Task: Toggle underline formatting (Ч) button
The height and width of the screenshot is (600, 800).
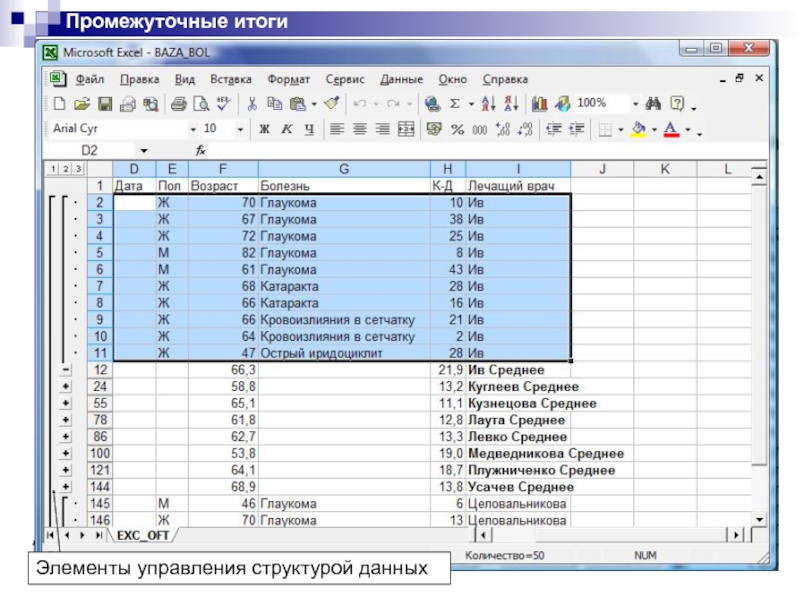Action: tap(309, 129)
